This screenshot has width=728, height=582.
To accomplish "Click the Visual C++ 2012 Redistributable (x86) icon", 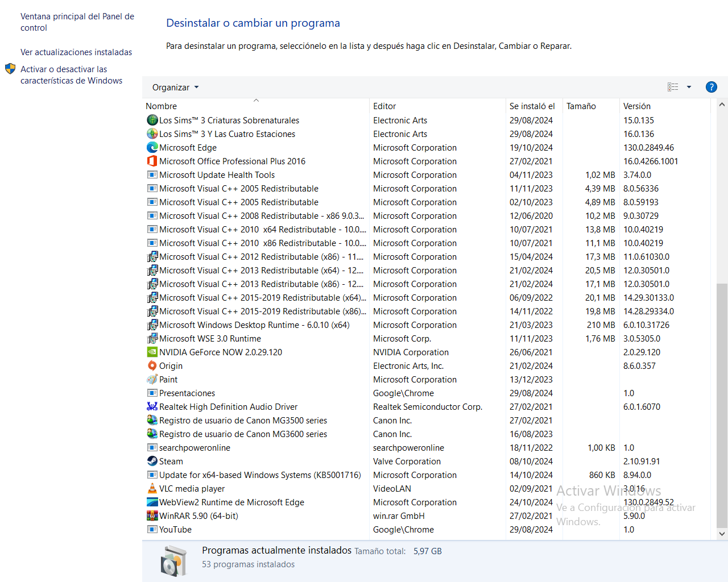I will tap(152, 256).
